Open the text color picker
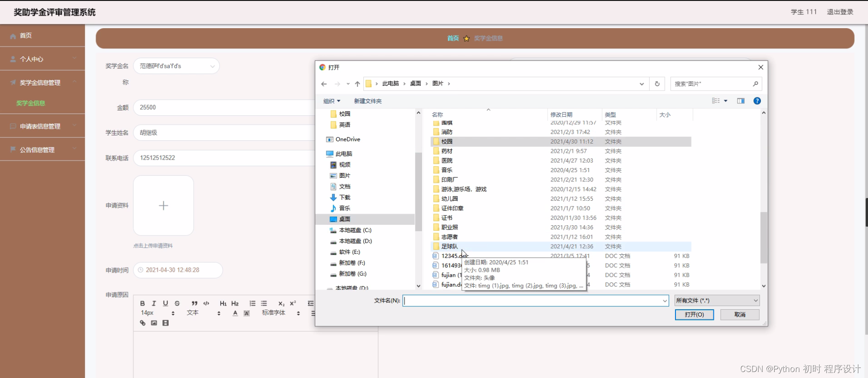 [x=235, y=313]
